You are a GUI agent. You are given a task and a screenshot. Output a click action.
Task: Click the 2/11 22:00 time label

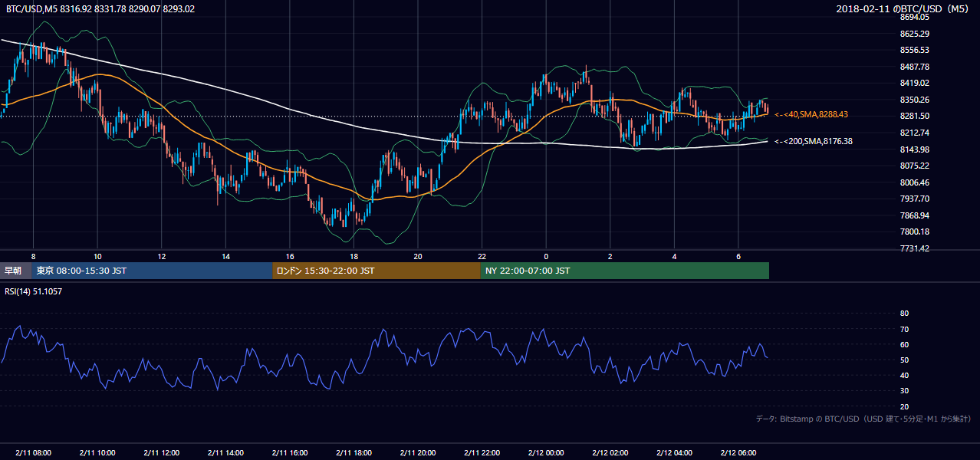[x=482, y=452]
